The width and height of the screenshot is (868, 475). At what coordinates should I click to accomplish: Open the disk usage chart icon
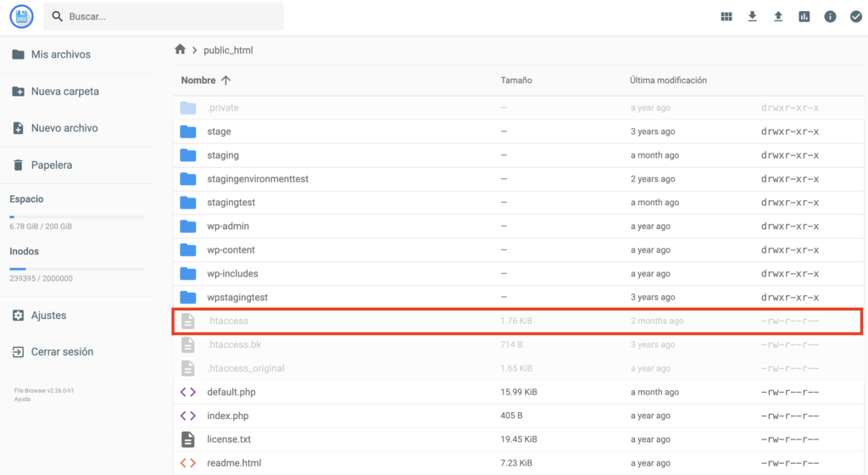804,16
